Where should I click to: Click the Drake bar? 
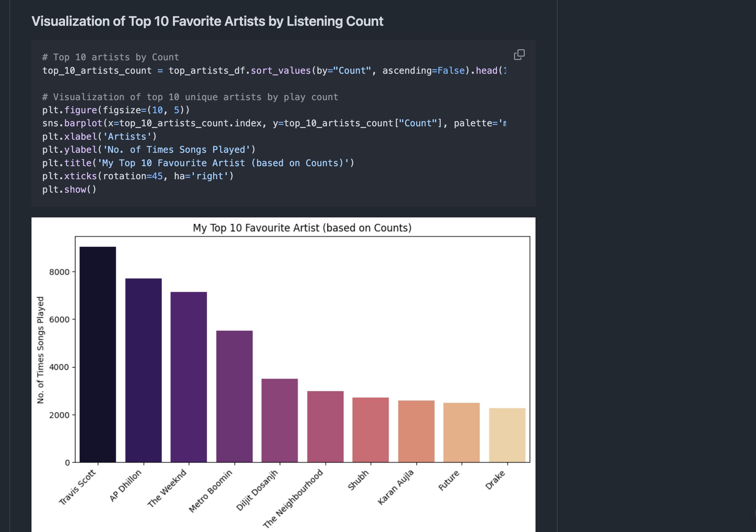tap(507, 435)
